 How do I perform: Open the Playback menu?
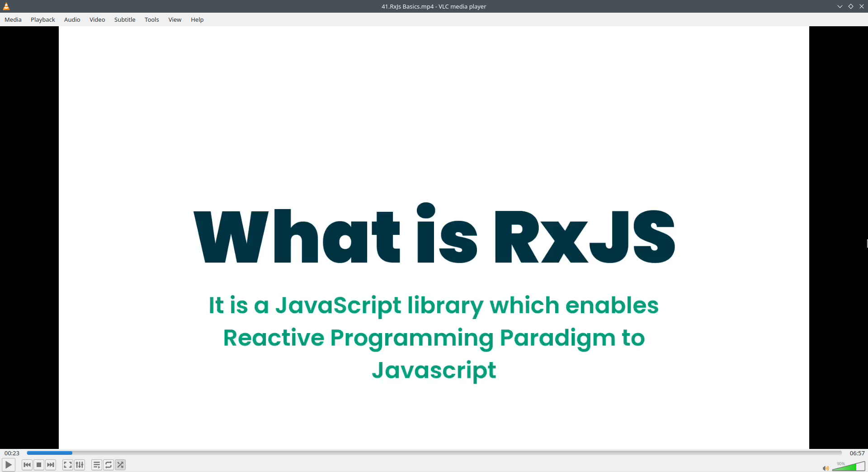43,19
